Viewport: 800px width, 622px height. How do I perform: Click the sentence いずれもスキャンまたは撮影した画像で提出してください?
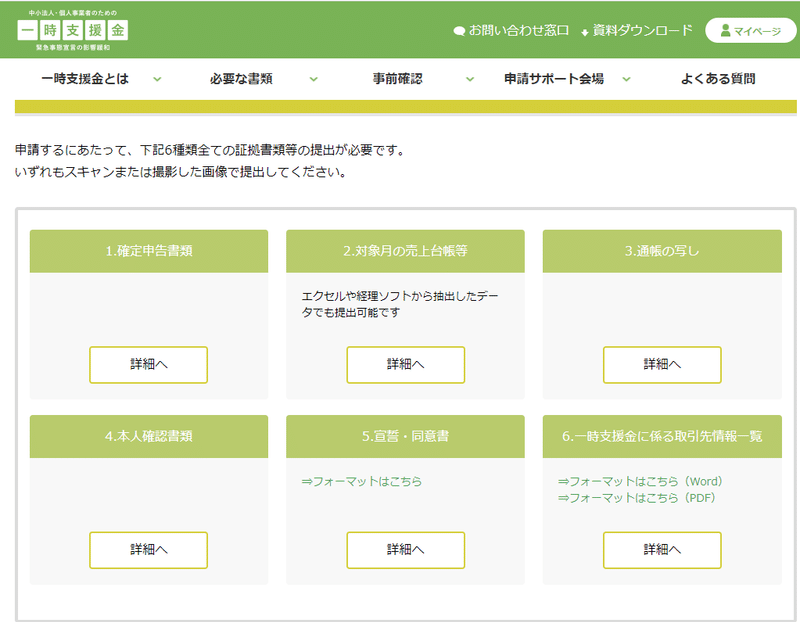(181, 172)
